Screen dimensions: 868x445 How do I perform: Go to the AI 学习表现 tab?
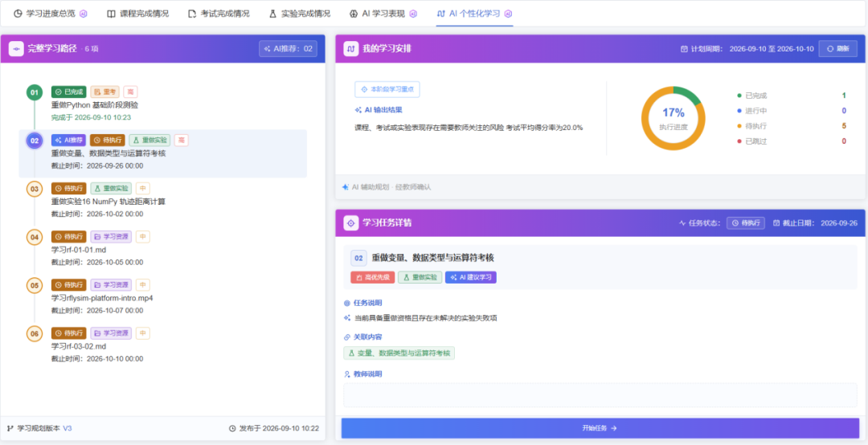(383, 14)
